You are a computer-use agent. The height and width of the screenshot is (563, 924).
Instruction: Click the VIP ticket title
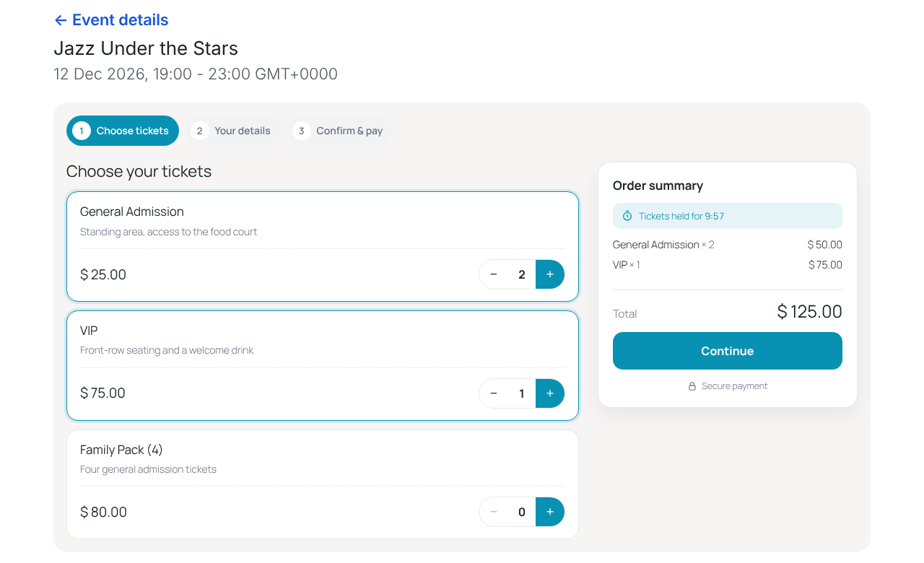click(89, 331)
